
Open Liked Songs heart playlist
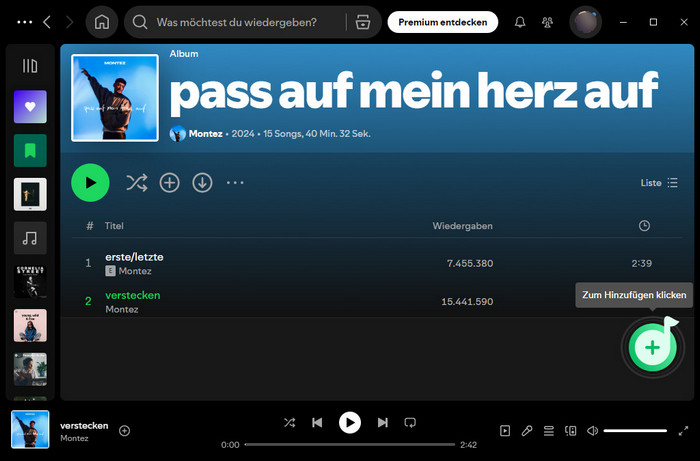coord(30,107)
